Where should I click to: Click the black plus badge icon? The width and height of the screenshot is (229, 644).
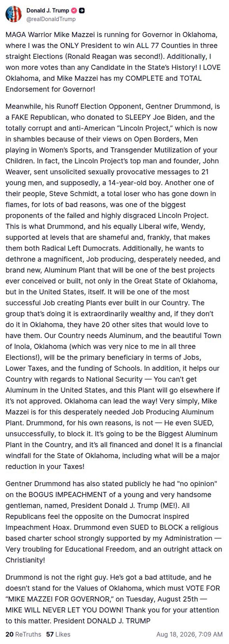coord(82,11)
